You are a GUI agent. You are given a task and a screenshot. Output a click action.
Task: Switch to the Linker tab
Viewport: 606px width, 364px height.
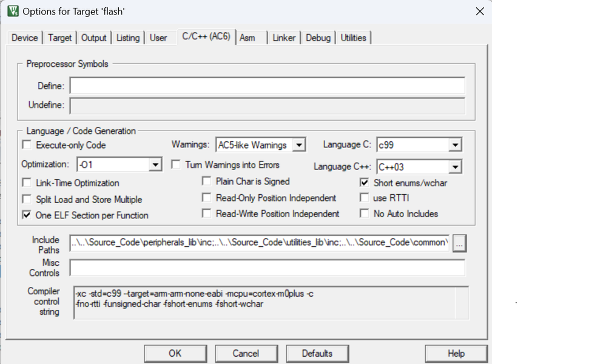tap(284, 38)
